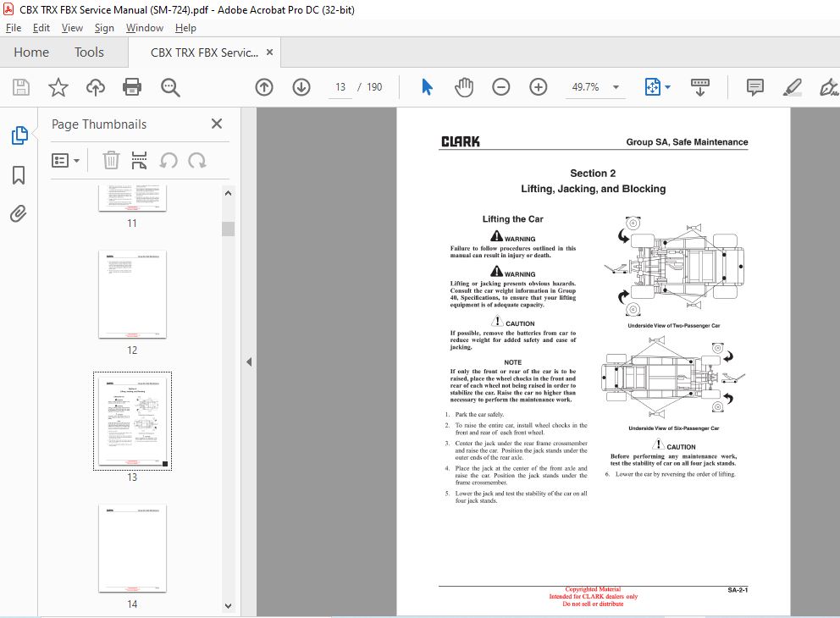Click the zoom percentage field 49.7%
This screenshot has width=840, height=618.
click(585, 86)
